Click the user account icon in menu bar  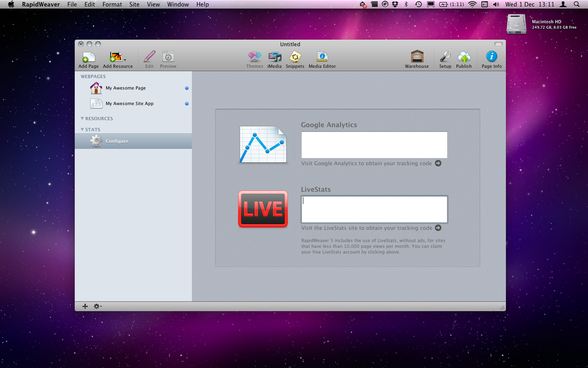(563, 4)
